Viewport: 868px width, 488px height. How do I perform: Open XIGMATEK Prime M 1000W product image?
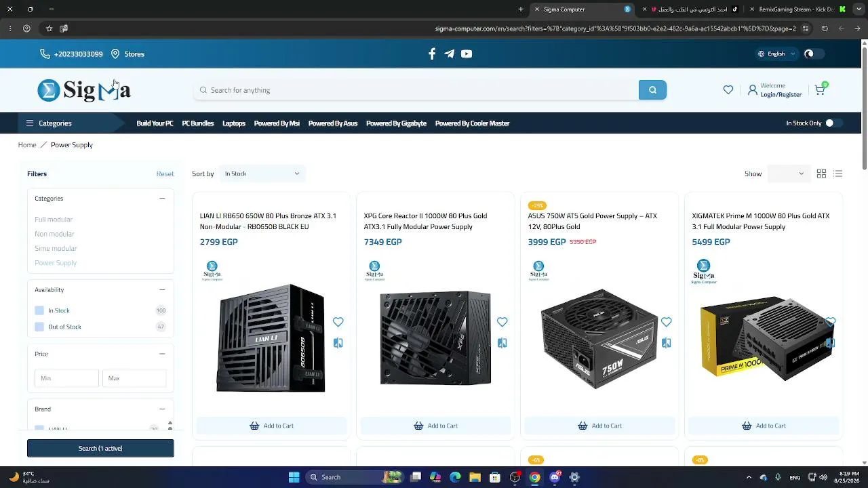[764, 339]
